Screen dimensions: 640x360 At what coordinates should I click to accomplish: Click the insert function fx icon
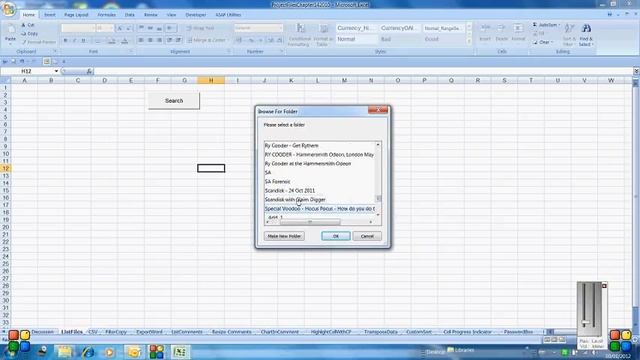click(89, 71)
